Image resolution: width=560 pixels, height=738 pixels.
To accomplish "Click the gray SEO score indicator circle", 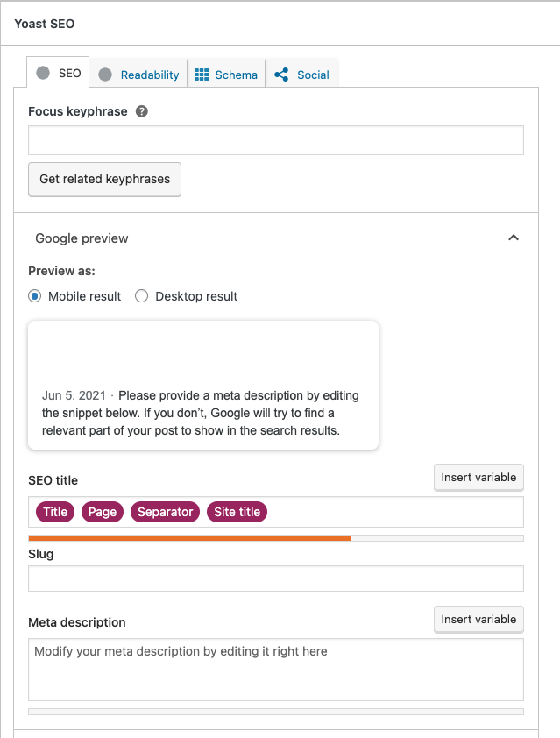I will click(x=43, y=73).
